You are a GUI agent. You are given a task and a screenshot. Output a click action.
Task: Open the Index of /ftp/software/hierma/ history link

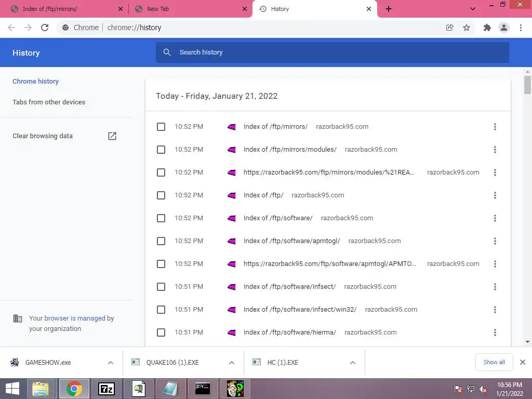[x=290, y=332]
